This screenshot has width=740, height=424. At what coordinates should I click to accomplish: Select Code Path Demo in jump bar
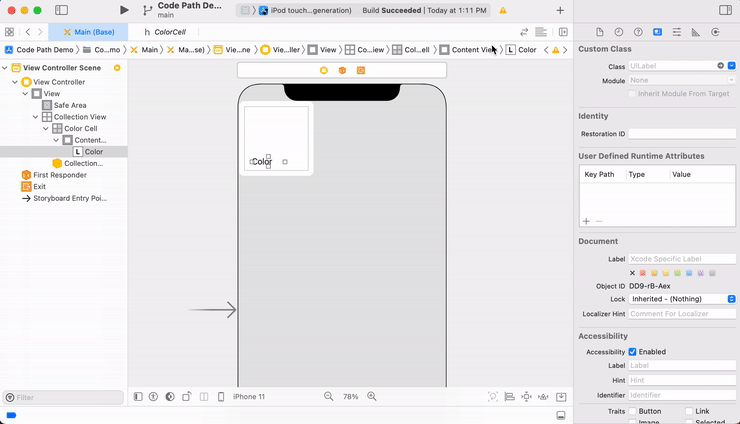pyautogui.click(x=40, y=50)
